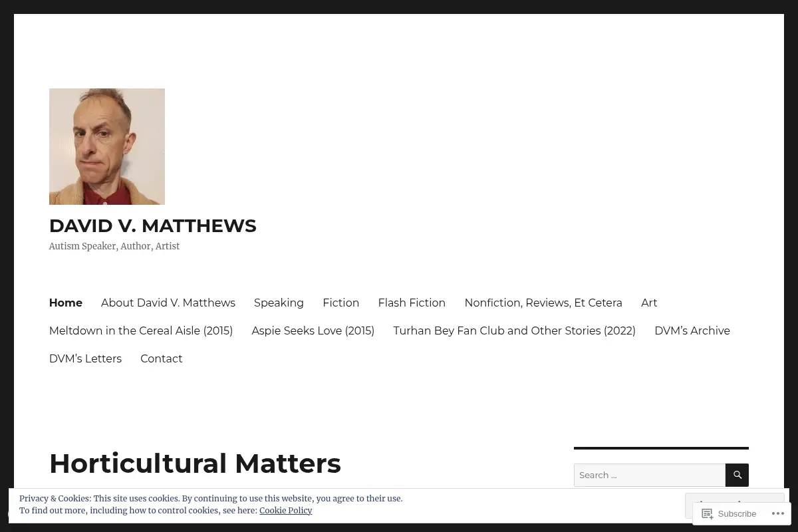Open Meltdown in the Cereal Aisle (2015)
This screenshot has width=798, height=532.
pos(141,331)
